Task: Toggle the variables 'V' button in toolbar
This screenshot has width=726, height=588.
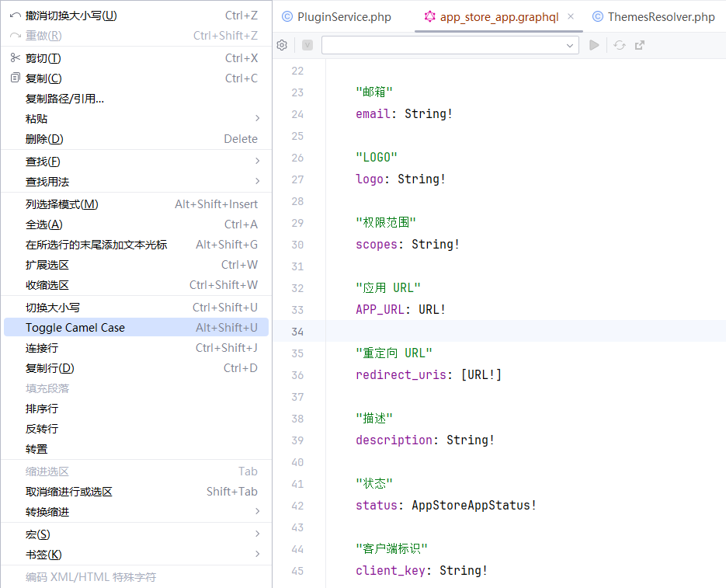Action: click(307, 45)
